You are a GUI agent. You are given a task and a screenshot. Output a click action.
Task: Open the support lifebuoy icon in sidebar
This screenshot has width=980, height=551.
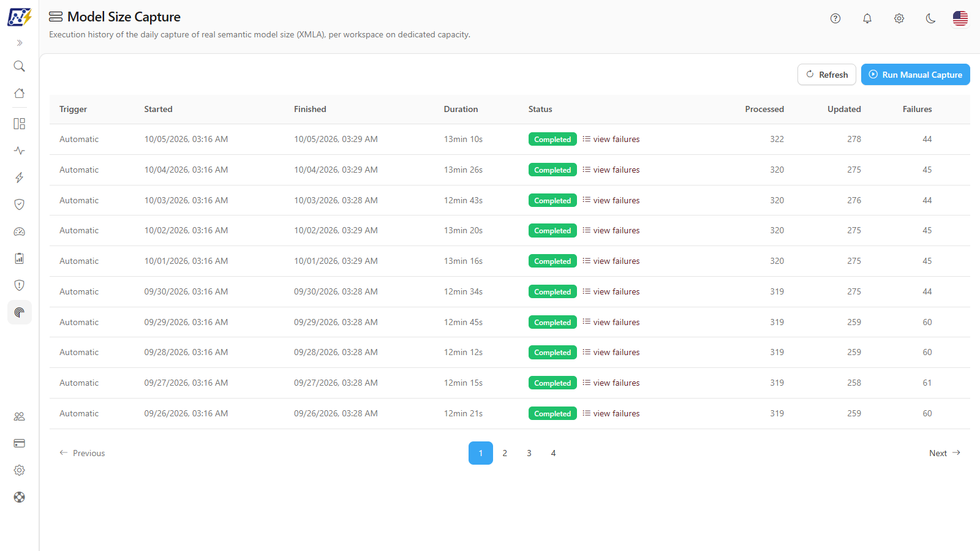[x=20, y=497]
